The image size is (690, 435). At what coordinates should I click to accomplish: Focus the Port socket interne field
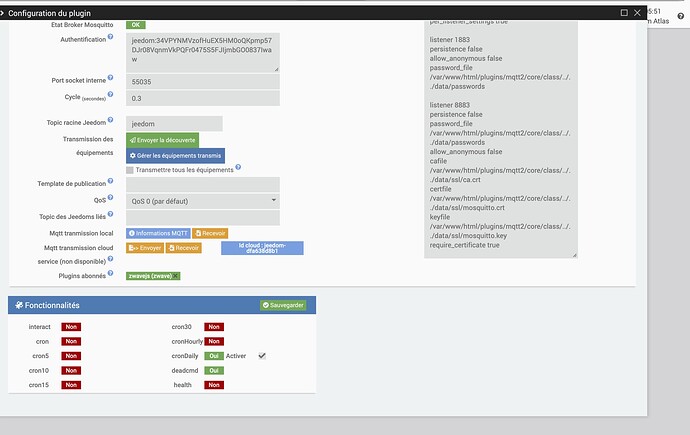coord(203,82)
